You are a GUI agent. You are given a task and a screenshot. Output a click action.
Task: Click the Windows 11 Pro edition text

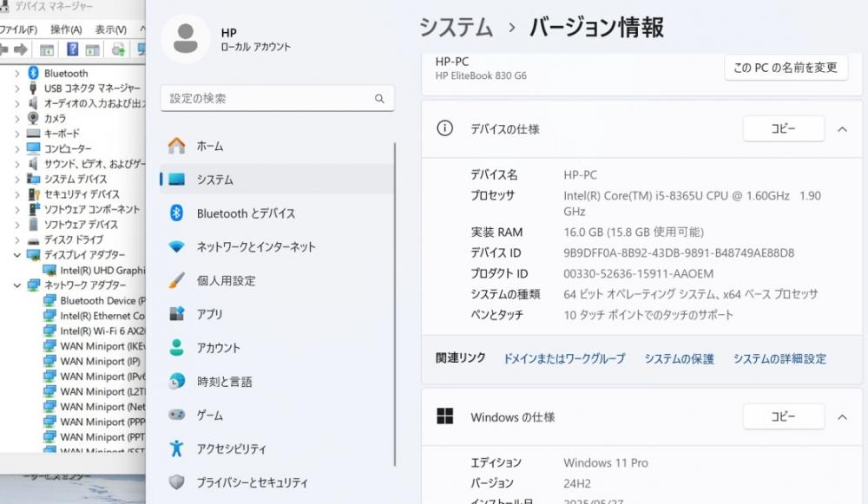606,462
